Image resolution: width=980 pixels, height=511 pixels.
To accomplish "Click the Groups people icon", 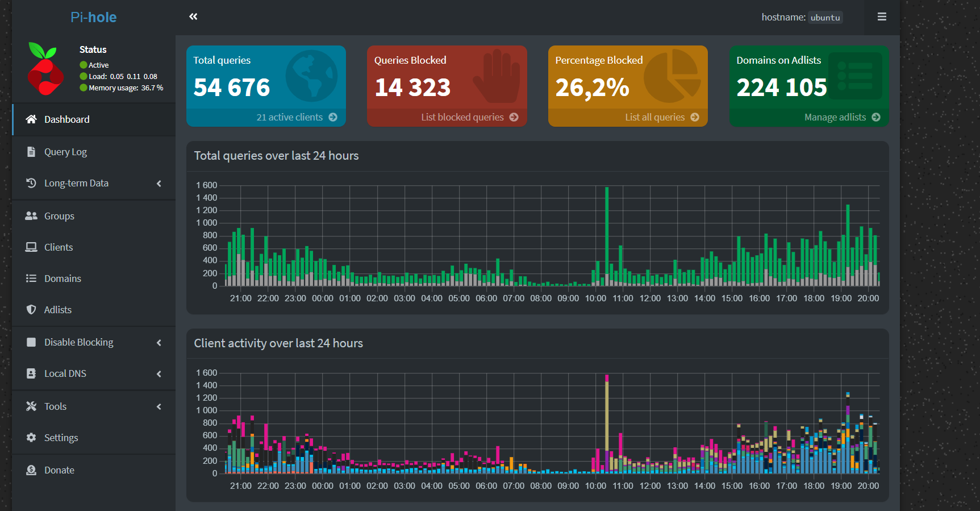I will (x=31, y=216).
